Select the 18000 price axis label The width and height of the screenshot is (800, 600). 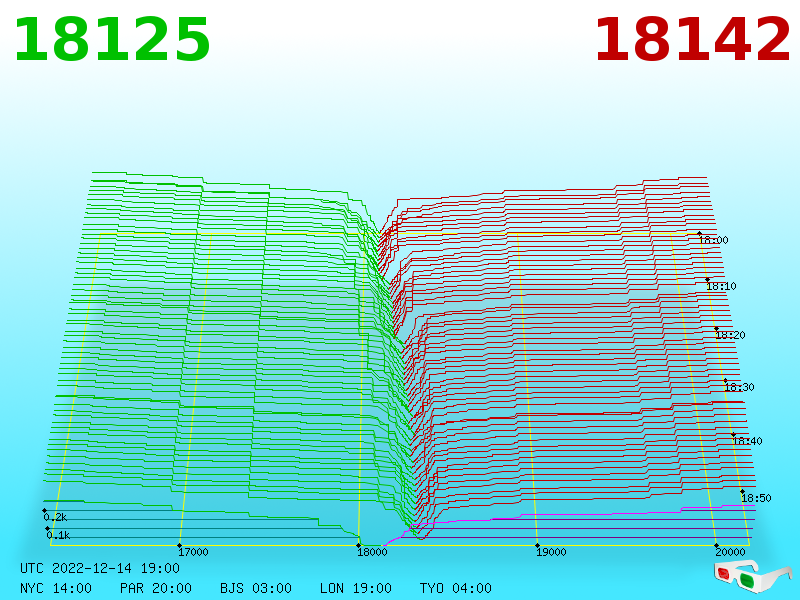click(372, 552)
